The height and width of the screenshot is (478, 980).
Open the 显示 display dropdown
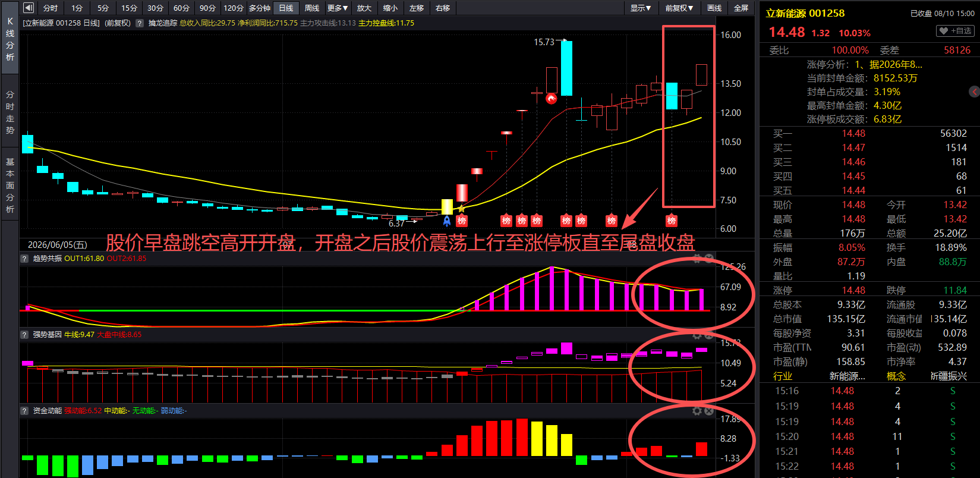pyautogui.click(x=641, y=8)
